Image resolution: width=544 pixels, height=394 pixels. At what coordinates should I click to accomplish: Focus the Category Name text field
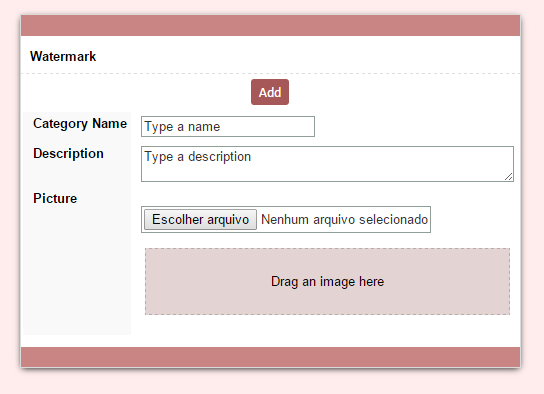tap(228, 127)
